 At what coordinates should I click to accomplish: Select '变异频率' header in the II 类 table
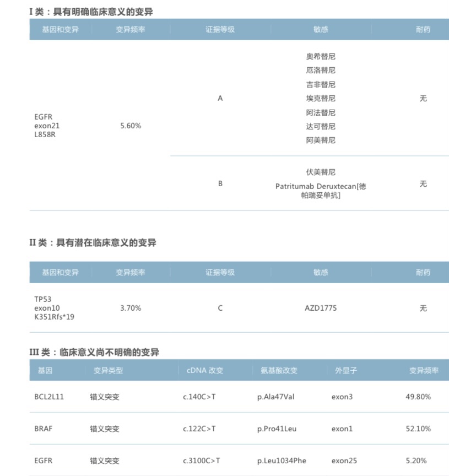click(x=131, y=272)
